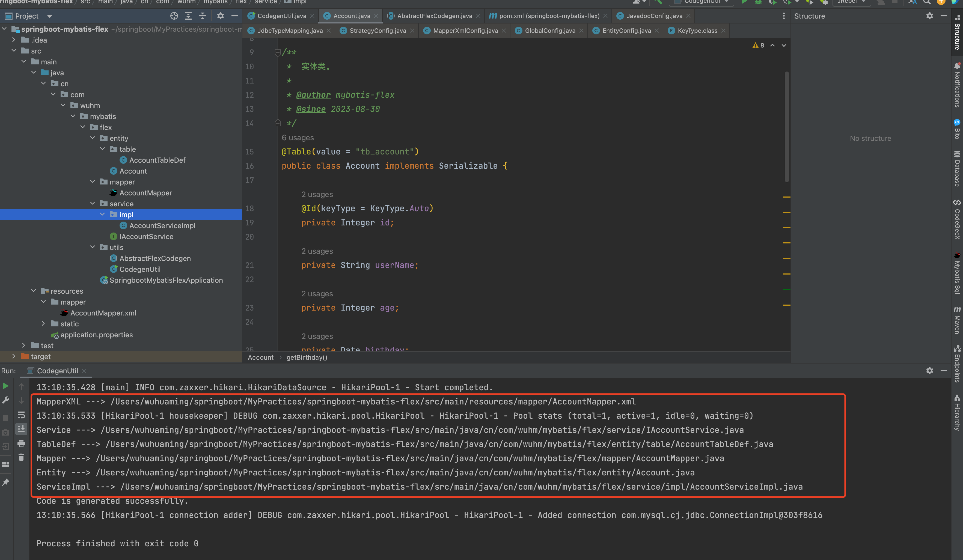Viewport: 963px width, 560px height.
Task: Select SpringbootMybatisFlexApplication file
Action: click(166, 280)
